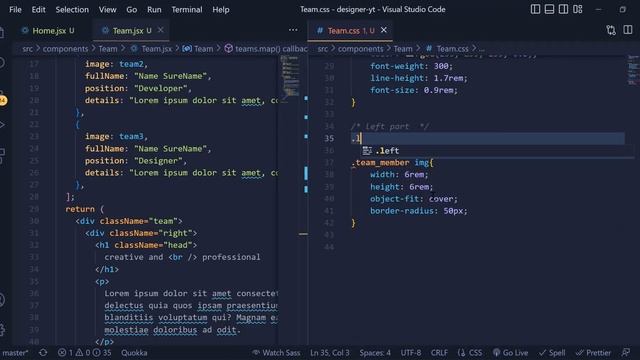
Task: Click the font-weight: 300 line
Action: (x=411, y=66)
